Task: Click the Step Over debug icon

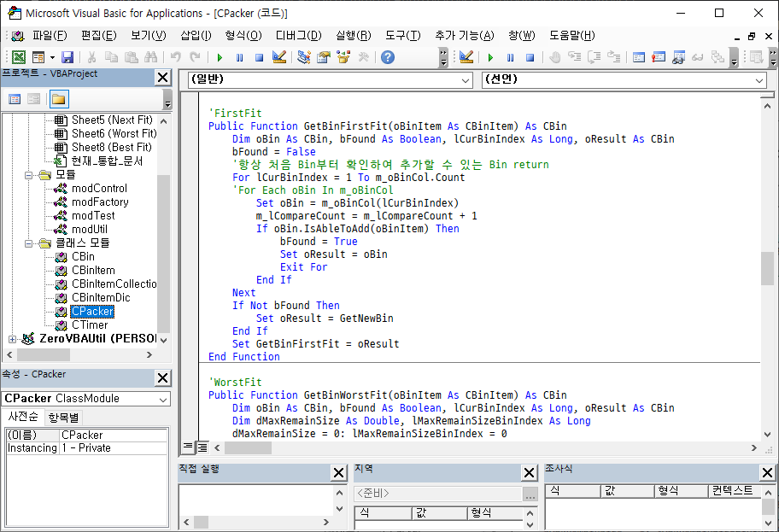Action: [x=594, y=57]
